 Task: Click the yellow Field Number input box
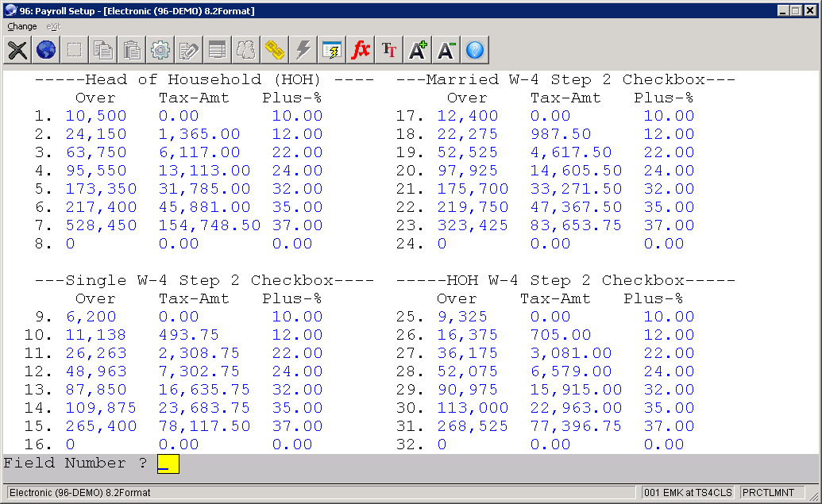click(x=168, y=464)
